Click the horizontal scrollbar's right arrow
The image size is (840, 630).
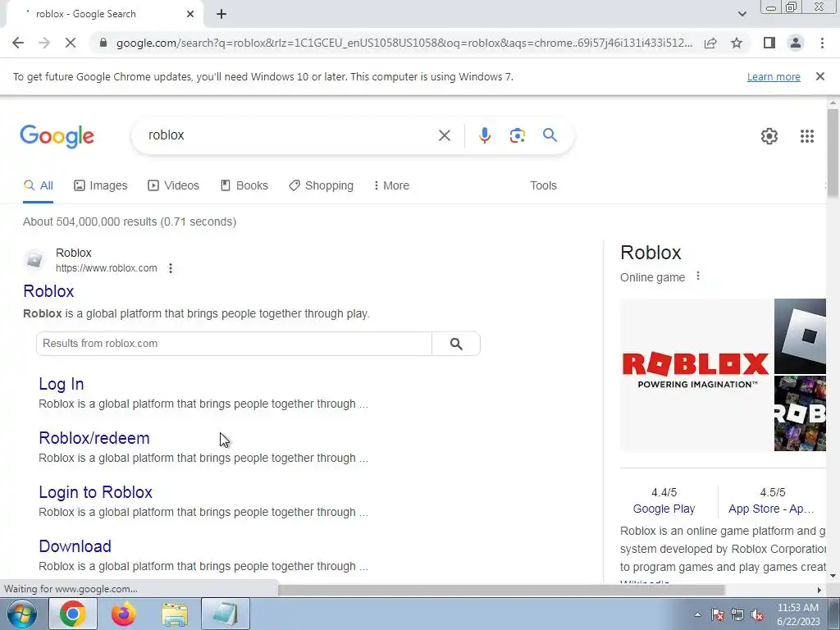[x=819, y=590]
